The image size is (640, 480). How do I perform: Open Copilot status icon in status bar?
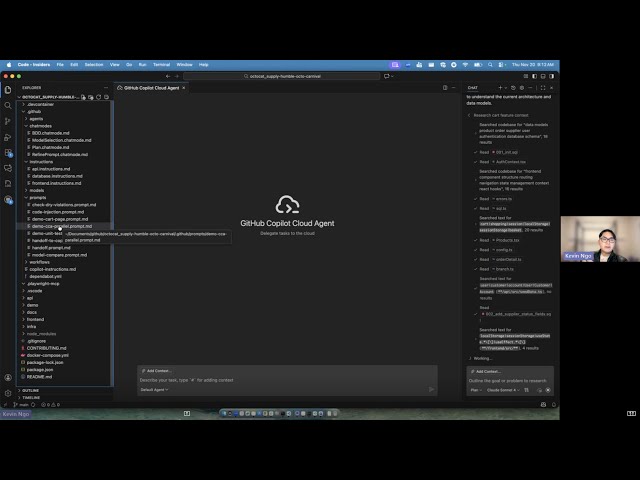point(543,404)
